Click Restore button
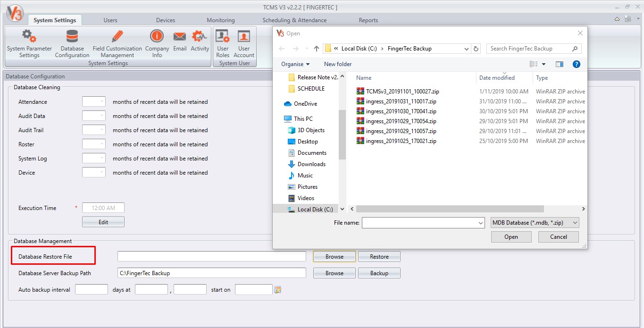This screenshot has width=644, height=328. (379, 257)
